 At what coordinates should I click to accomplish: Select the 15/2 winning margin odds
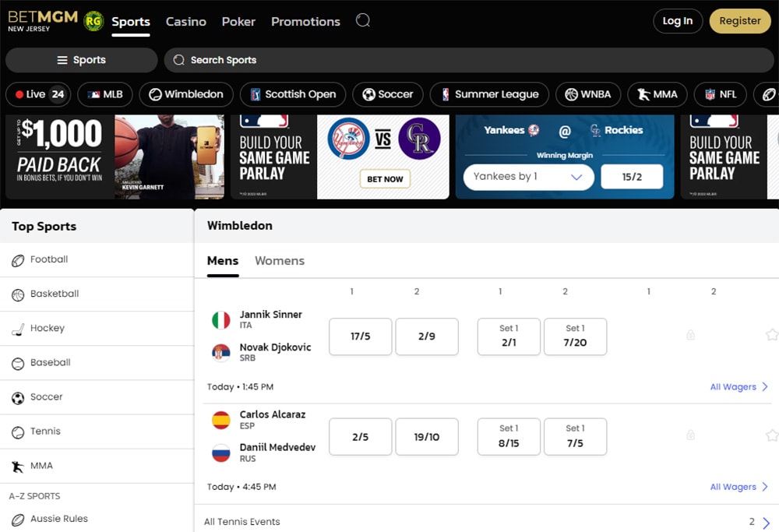(632, 177)
